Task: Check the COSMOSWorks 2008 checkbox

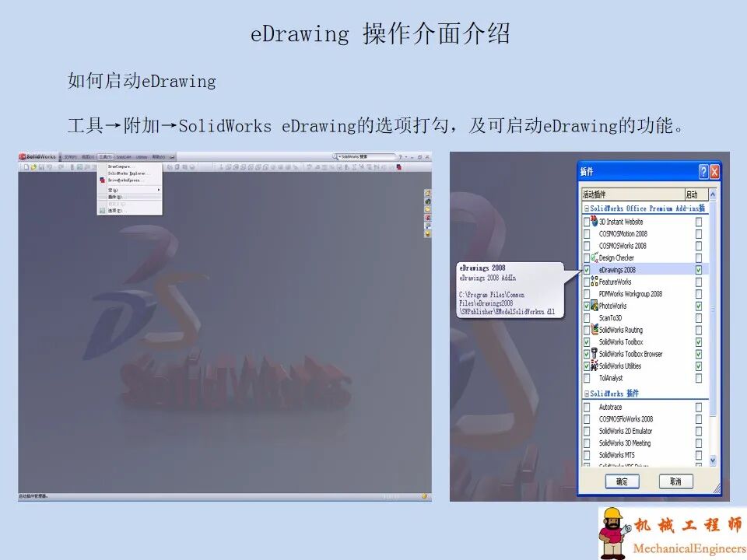Action: click(585, 246)
